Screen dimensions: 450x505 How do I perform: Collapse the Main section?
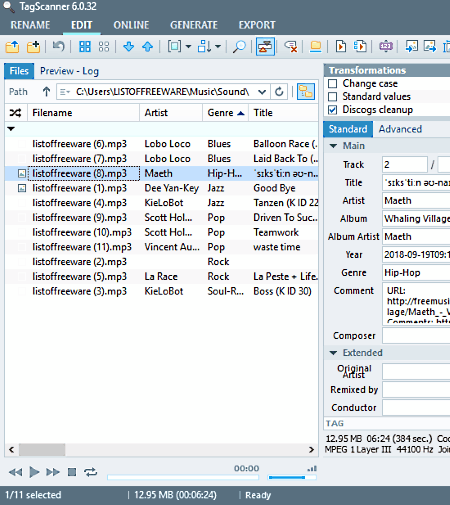[x=333, y=146]
